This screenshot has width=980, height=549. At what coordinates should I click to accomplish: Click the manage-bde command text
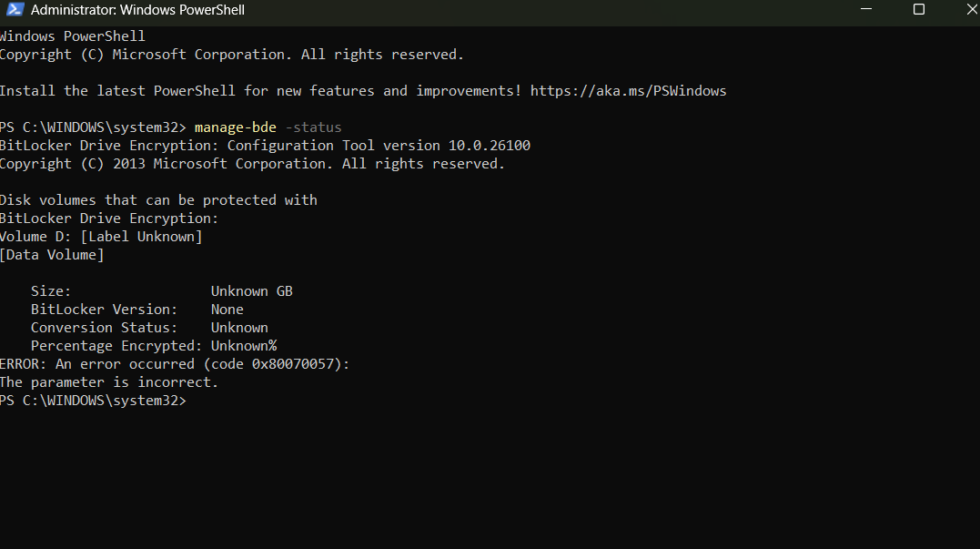point(235,127)
